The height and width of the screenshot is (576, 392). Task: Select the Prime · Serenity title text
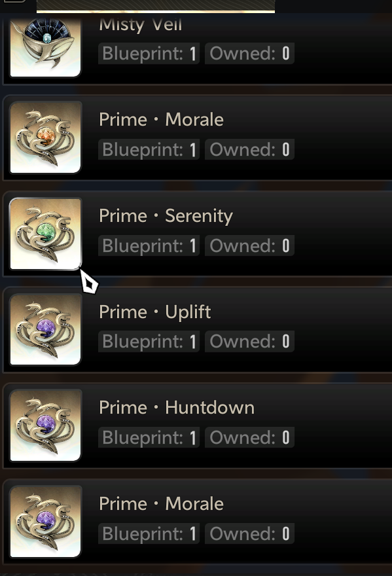coord(166,216)
